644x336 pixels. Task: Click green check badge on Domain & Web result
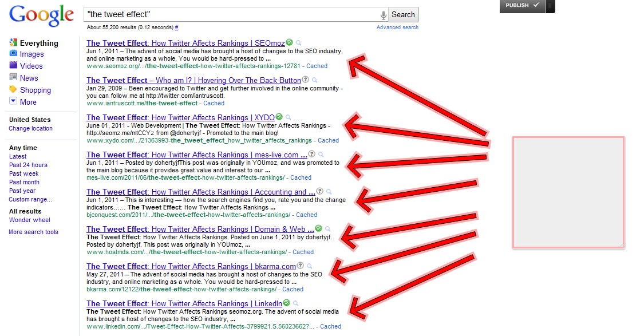pyautogui.click(x=319, y=228)
